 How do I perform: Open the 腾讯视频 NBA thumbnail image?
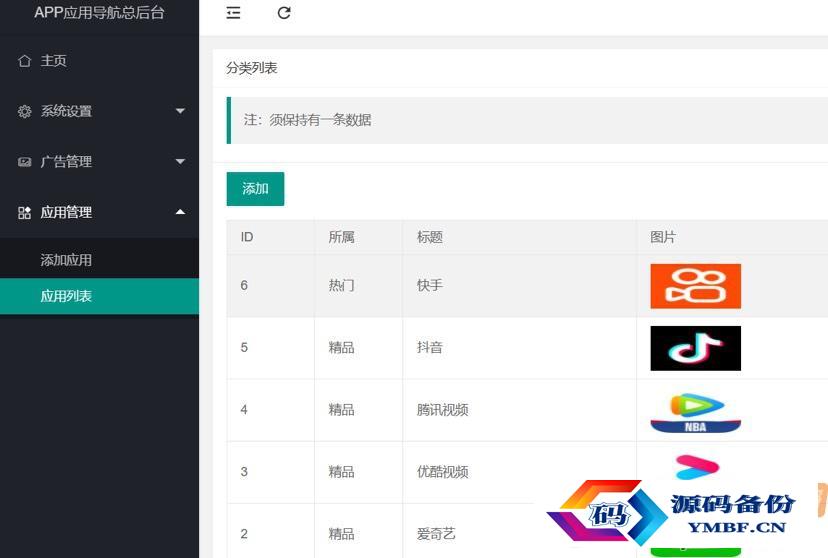click(695, 413)
